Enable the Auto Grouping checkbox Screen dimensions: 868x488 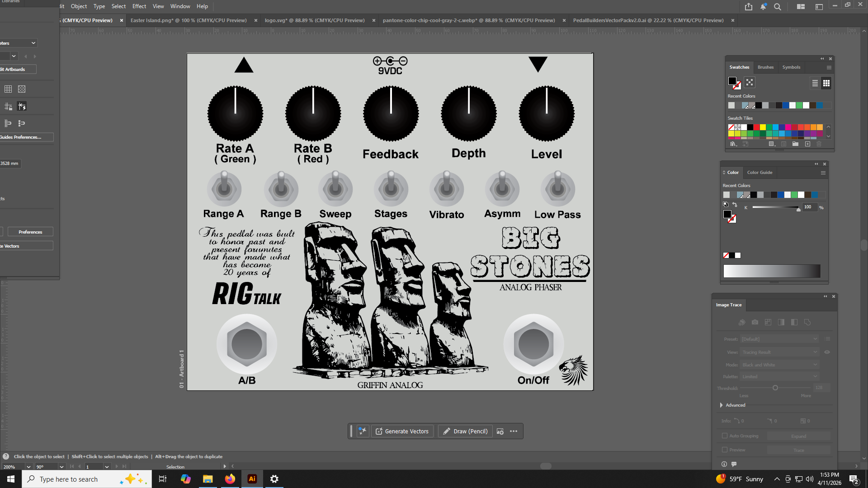point(725,436)
